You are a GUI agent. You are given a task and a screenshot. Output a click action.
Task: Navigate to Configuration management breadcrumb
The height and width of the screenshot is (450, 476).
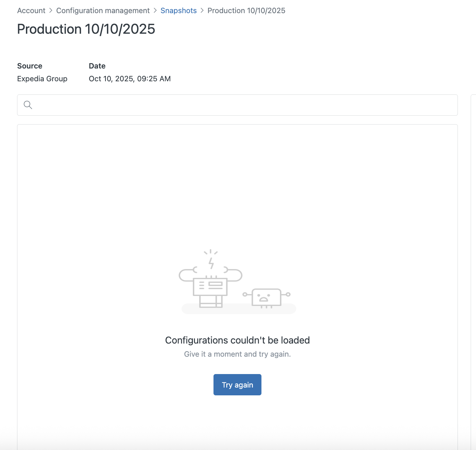[x=103, y=11]
